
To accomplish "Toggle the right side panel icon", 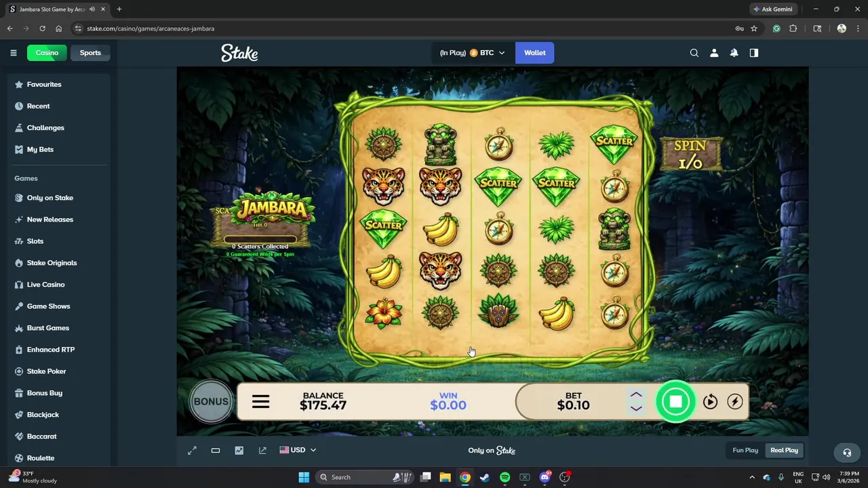I will point(753,53).
